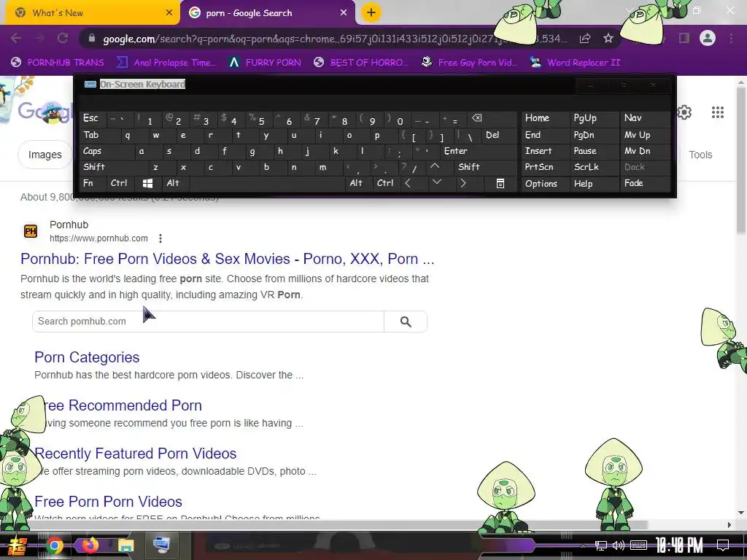Hit the Esc key on On-Screen Keyboard
Screen dimensions: 747x560
coord(93,119)
